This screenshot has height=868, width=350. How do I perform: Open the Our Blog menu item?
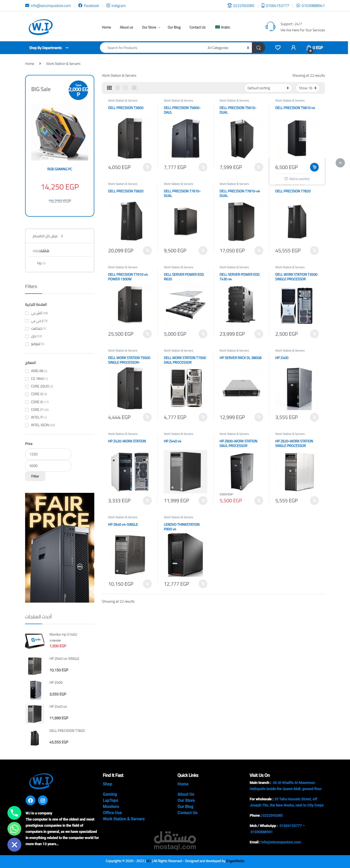(x=174, y=27)
